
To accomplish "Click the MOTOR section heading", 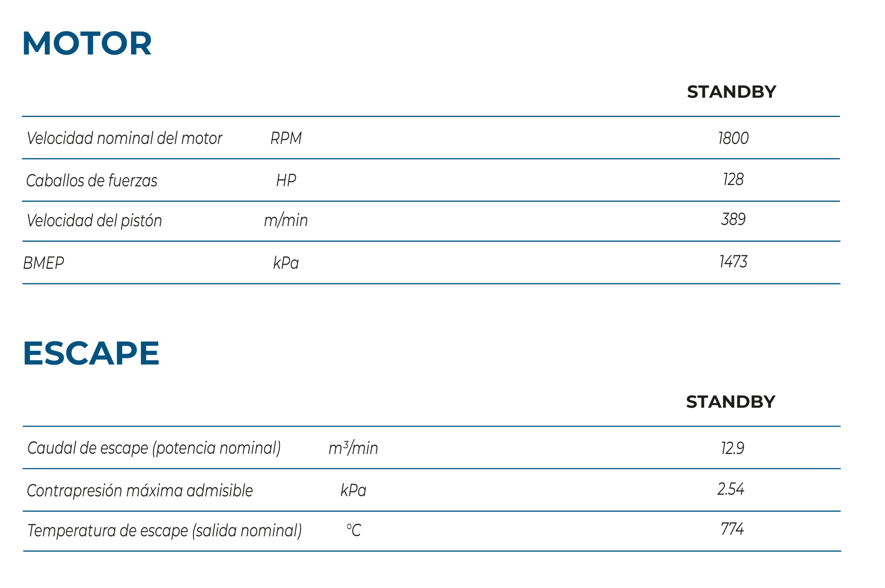I will tap(87, 44).
